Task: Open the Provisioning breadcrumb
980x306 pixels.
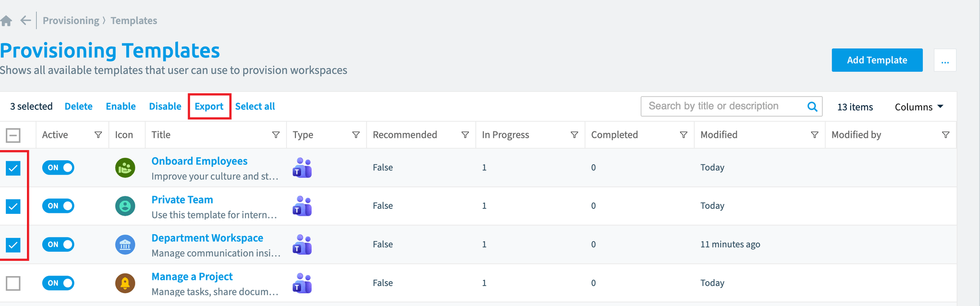Action: pos(71,21)
